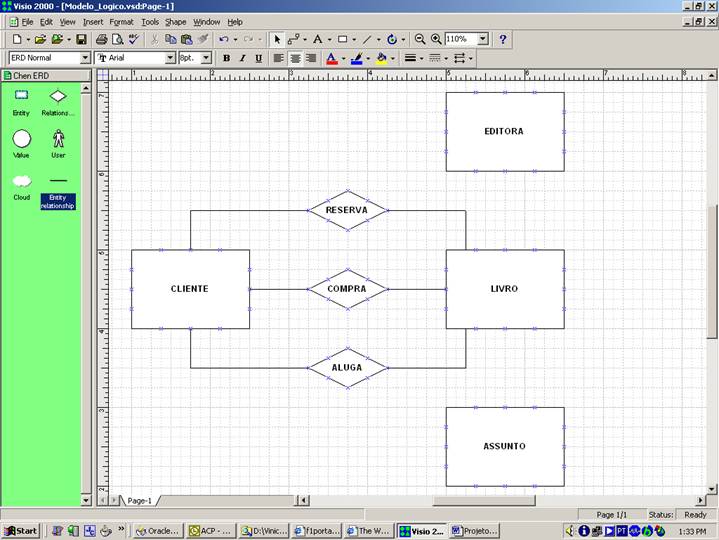719x540 pixels.
Task: Select the Format Painter brush icon
Action: pyautogui.click(x=203, y=39)
